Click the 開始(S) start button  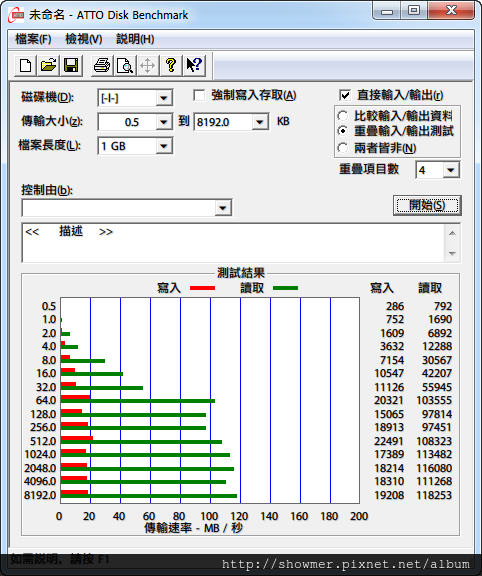click(428, 205)
